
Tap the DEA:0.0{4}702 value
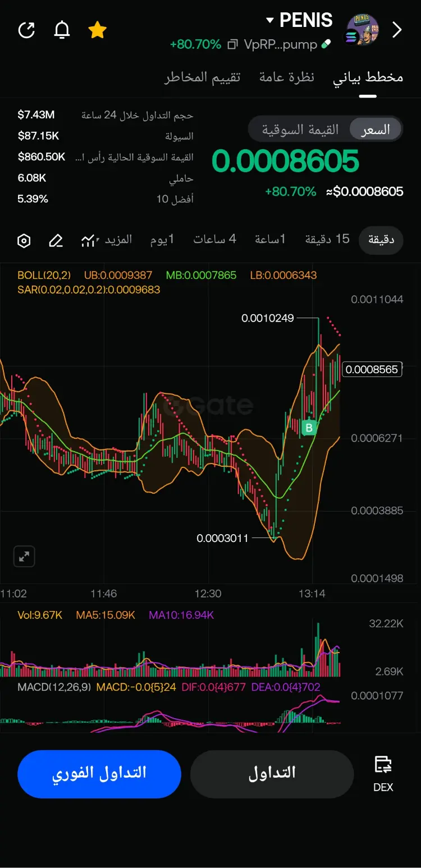tap(286, 687)
